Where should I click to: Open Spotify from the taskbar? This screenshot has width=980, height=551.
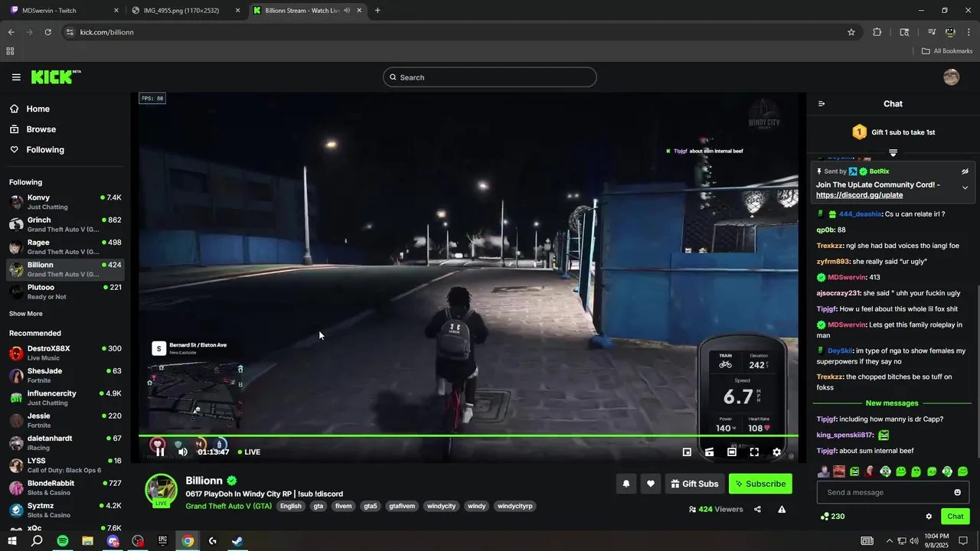tap(63, 541)
